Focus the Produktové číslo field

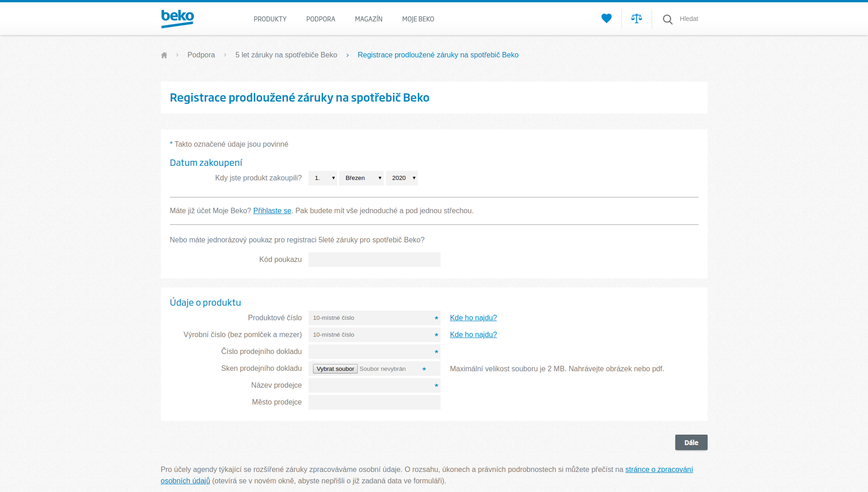[375, 318]
